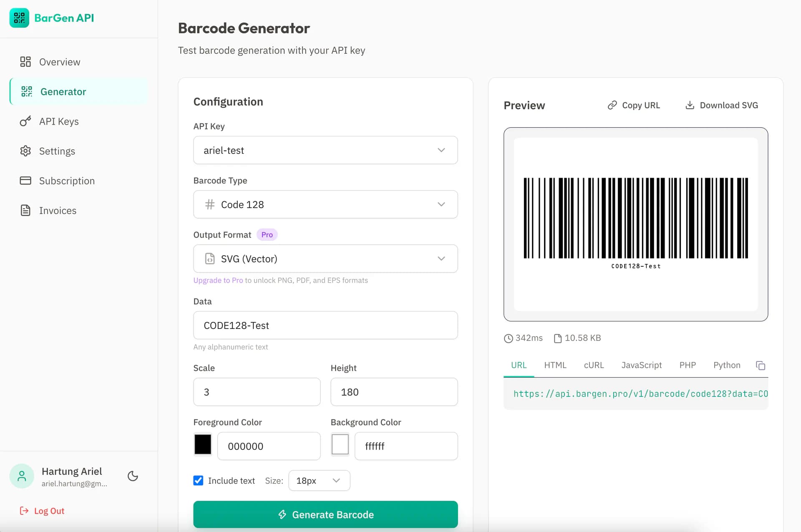The width and height of the screenshot is (801, 532).
Task: Go to Overview in sidebar
Action: tap(79, 62)
